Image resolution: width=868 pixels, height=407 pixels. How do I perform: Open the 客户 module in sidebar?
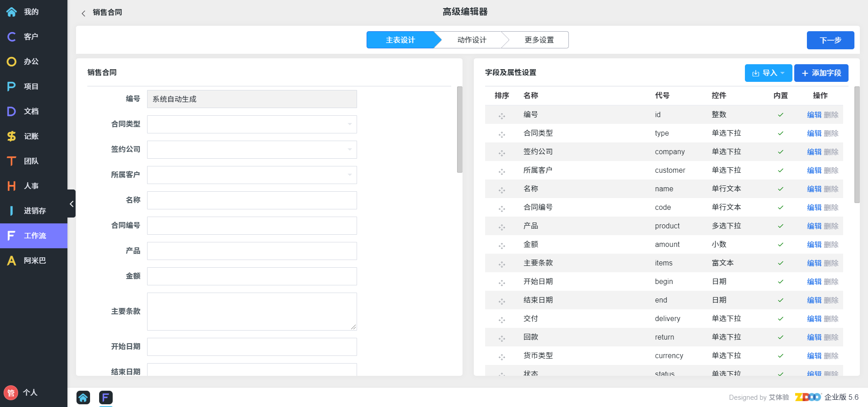pos(30,37)
